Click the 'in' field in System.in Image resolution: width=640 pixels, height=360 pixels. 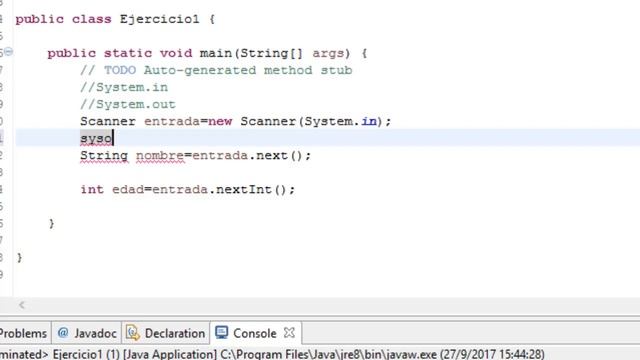369,122
